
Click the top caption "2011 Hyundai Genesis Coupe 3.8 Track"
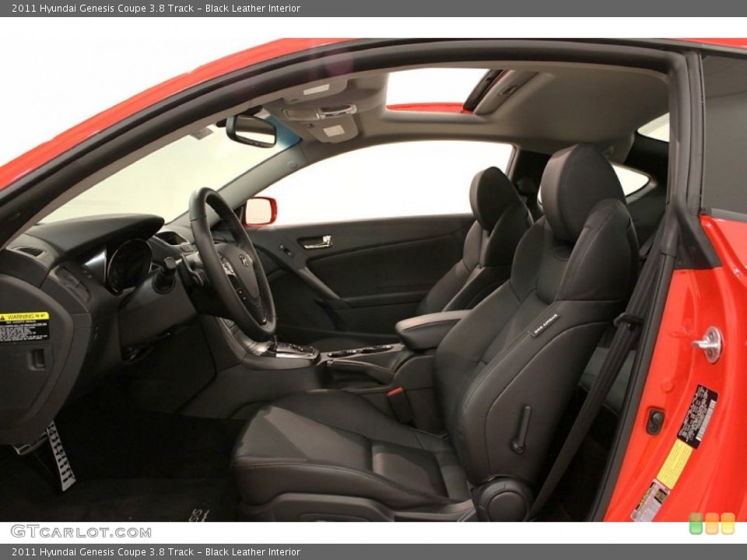[103, 8]
